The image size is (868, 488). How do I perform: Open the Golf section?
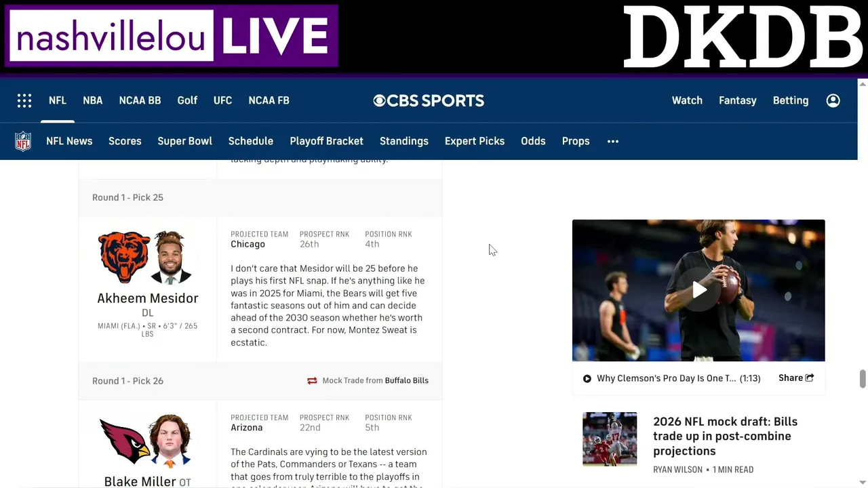tap(187, 100)
